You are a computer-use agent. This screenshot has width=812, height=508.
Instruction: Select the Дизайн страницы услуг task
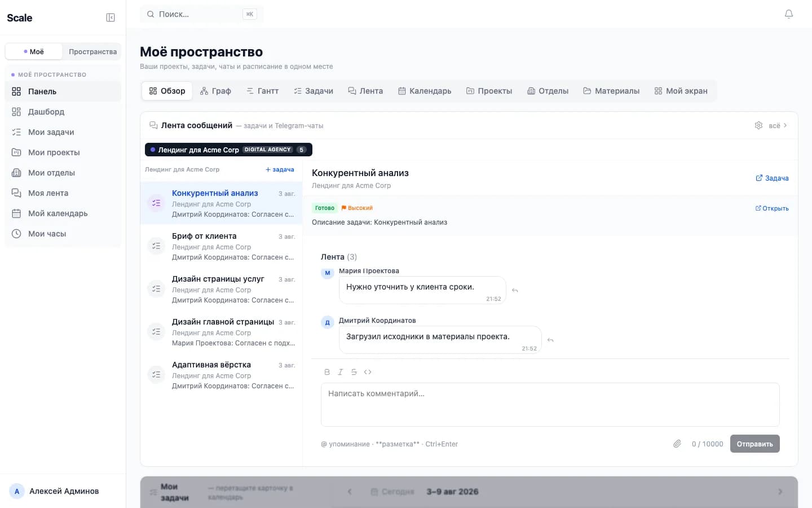[222, 289]
